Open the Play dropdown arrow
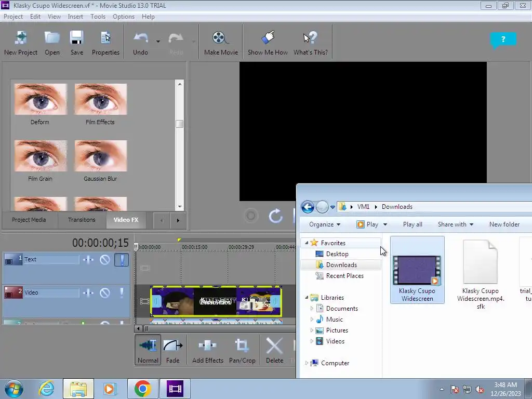The height and width of the screenshot is (399, 532). point(385,224)
